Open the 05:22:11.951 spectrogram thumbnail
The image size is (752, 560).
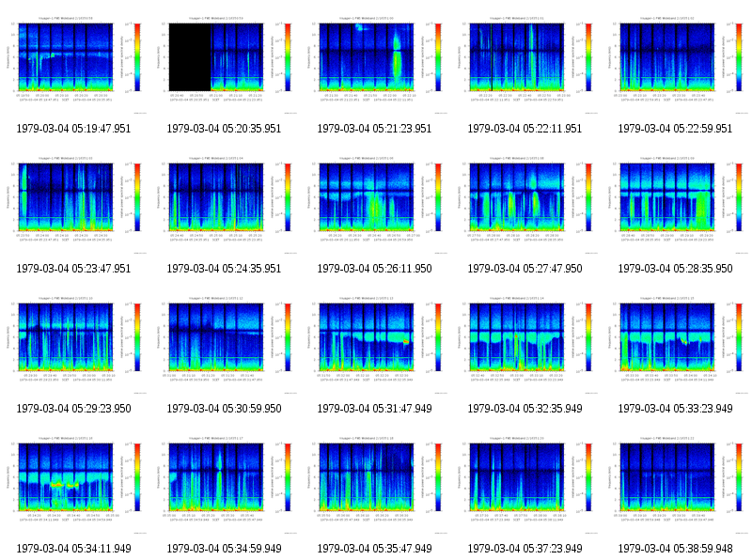[x=525, y=65]
